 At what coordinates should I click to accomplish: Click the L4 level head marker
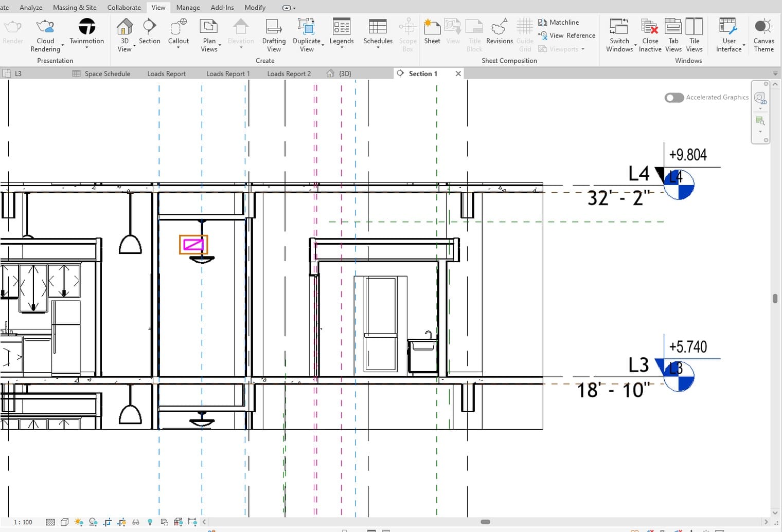[679, 185]
